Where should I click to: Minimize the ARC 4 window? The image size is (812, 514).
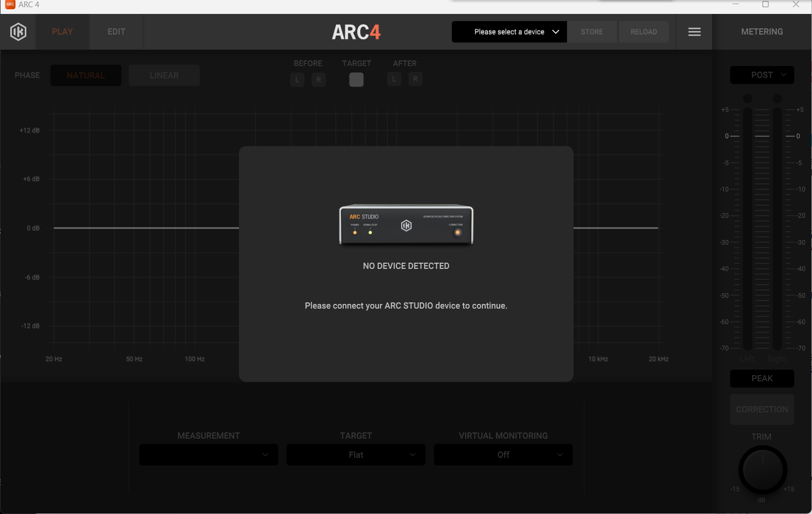[x=736, y=5]
